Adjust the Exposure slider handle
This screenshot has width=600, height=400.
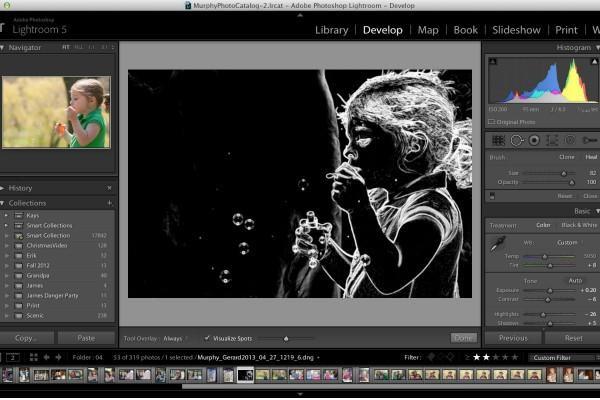(x=550, y=291)
